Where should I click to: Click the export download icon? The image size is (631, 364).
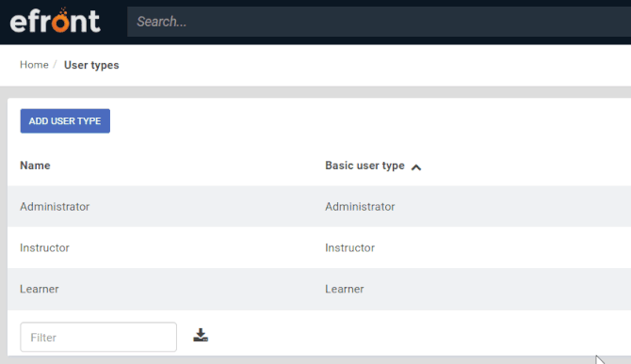click(201, 335)
